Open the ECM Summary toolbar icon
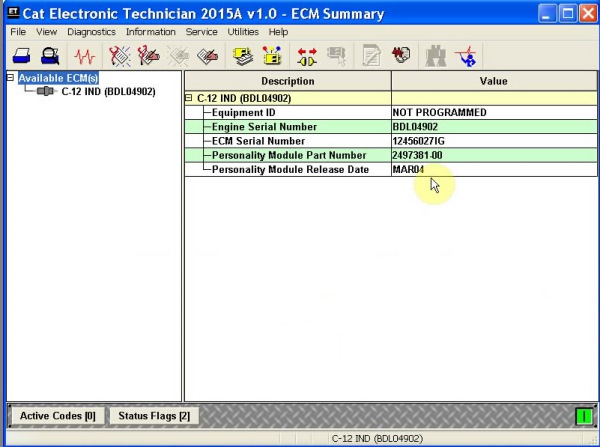Image resolution: width=600 pixels, height=447 pixels. [x=242, y=56]
